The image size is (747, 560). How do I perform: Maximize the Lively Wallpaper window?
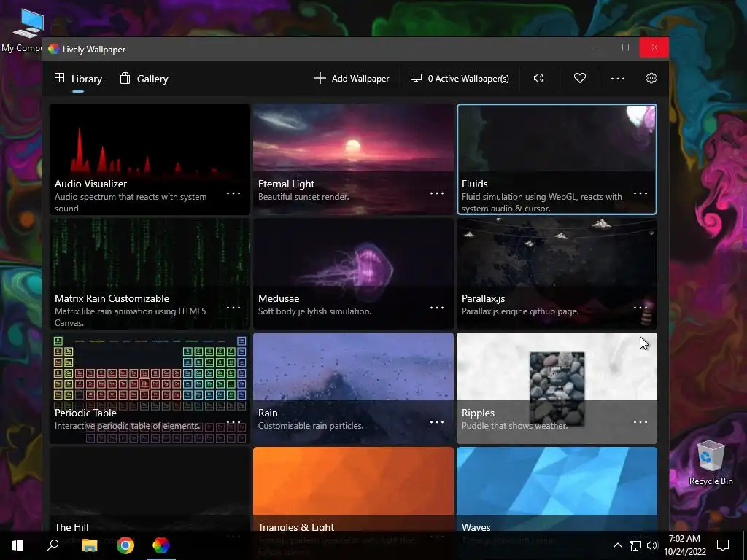(625, 47)
